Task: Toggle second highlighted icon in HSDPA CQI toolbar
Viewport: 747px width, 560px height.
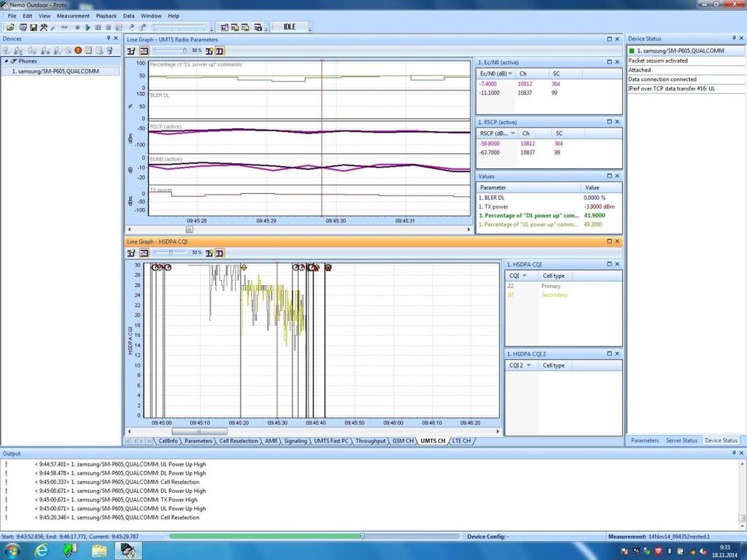Action: pyautogui.click(x=144, y=253)
